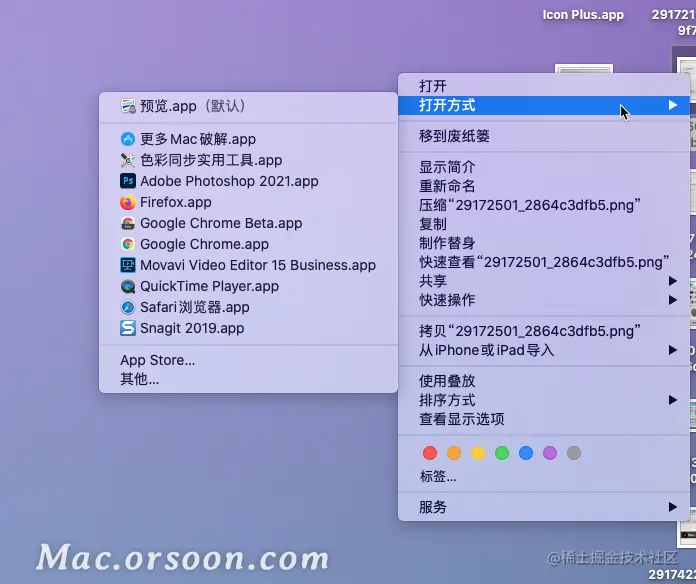The height and width of the screenshot is (584, 696).
Task: Choose Snagit 2019.app
Action: pyautogui.click(x=248, y=328)
